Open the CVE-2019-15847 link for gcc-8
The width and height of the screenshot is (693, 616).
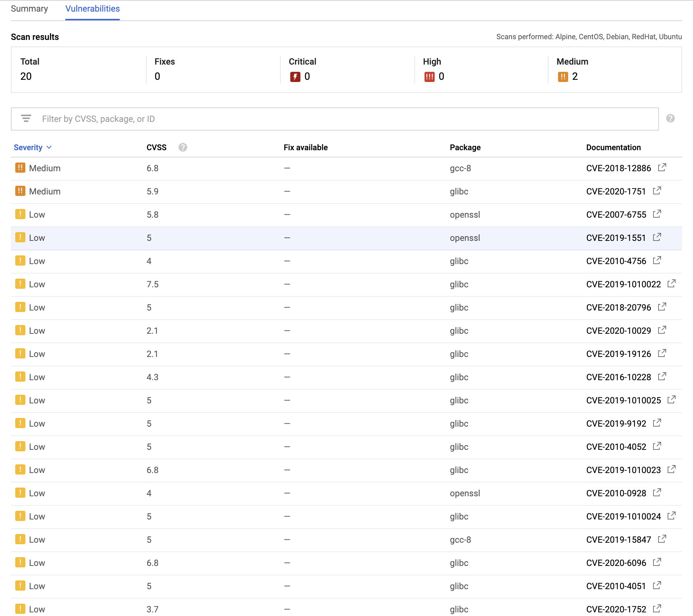[619, 539]
